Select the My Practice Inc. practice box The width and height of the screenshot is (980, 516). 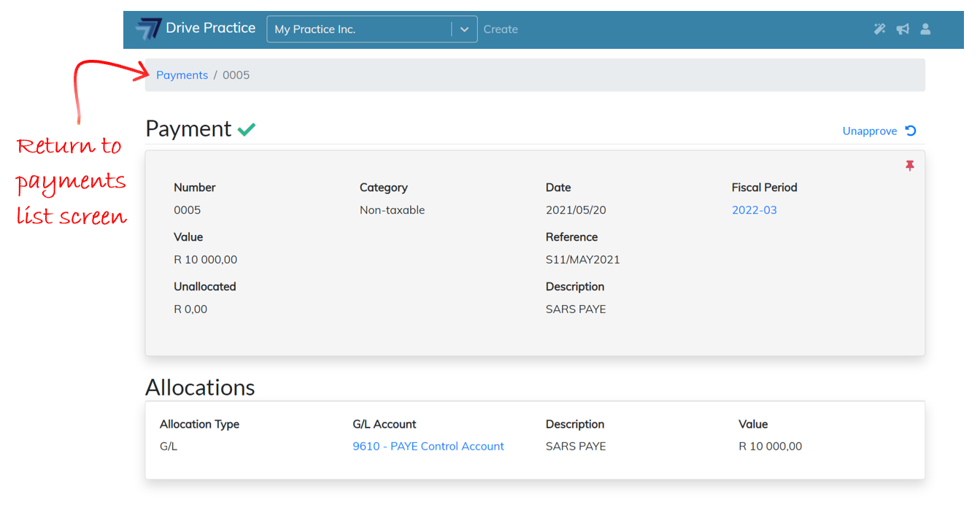tap(372, 29)
